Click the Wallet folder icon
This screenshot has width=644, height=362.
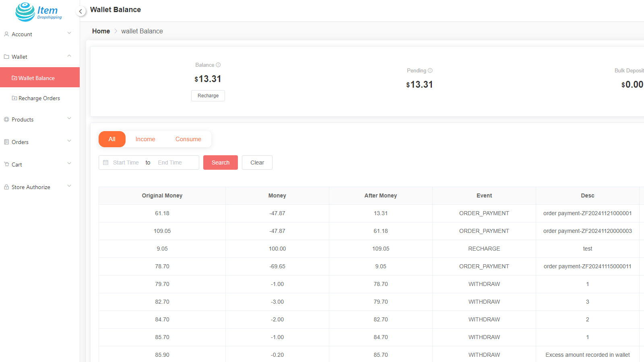6,57
